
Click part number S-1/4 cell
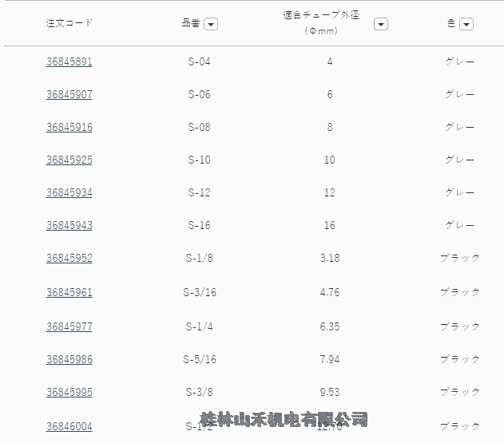(199, 326)
